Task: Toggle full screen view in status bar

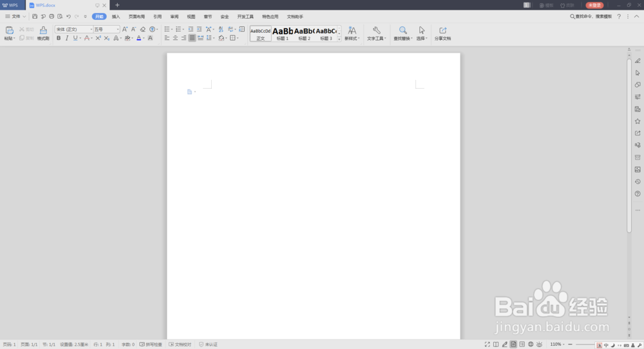Action: click(x=487, y=344)
